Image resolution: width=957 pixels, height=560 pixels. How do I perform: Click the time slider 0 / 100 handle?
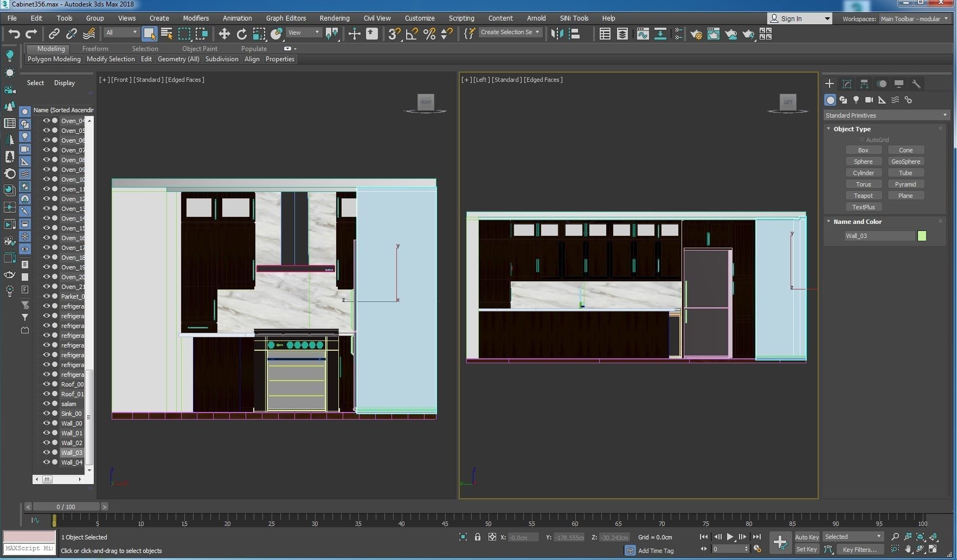66,506
